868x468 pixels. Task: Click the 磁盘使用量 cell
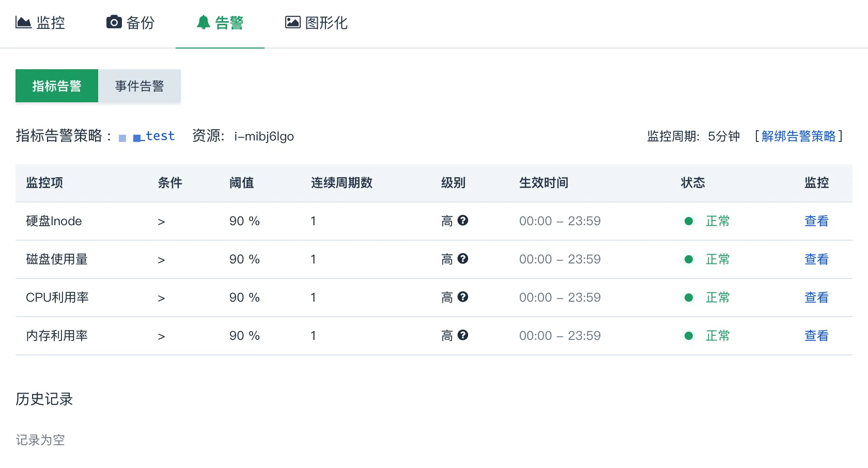57,259
